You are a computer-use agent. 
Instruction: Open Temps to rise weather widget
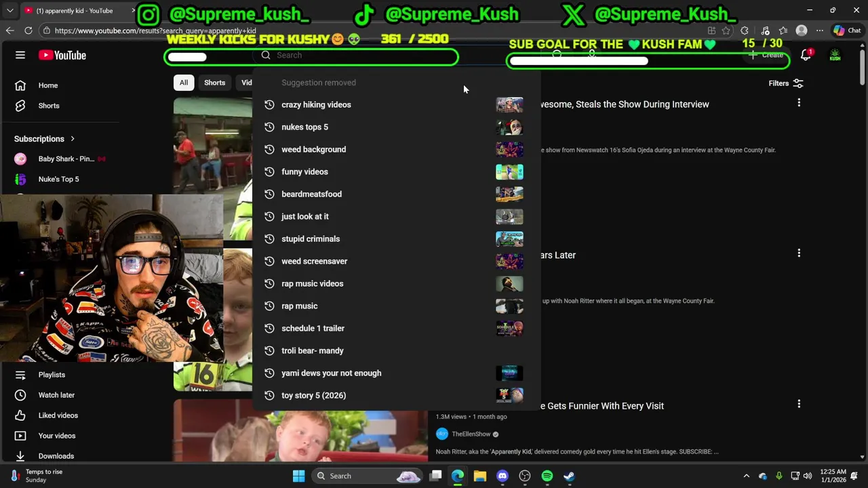coord(37,476)
